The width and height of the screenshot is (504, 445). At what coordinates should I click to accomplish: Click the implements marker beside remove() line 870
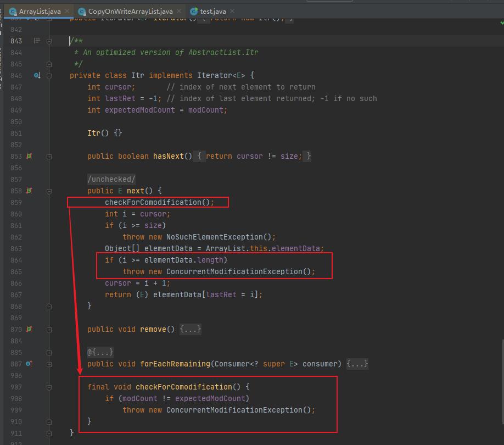[x=29, y=329]
